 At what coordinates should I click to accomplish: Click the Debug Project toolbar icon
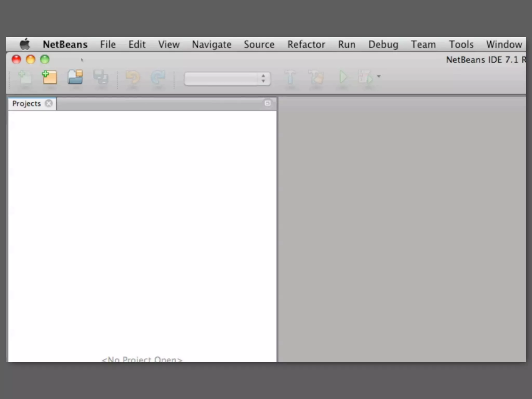365,77
